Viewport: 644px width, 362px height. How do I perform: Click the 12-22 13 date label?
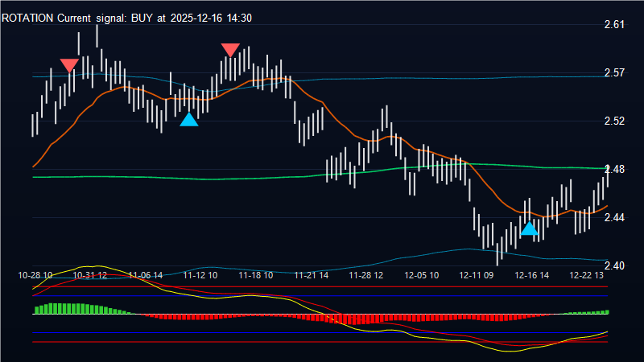click(x=587, y=275)
